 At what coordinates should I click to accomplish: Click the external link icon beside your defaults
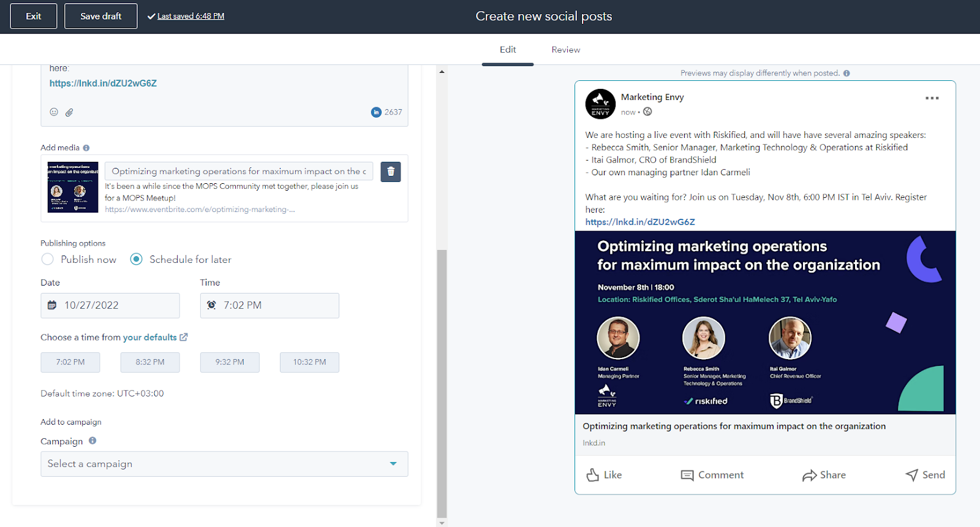point(184,337)
